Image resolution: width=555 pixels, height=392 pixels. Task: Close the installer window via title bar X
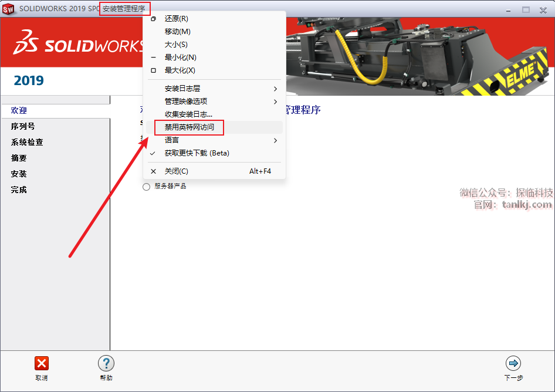pyautogui.click(x=543, y=10)
